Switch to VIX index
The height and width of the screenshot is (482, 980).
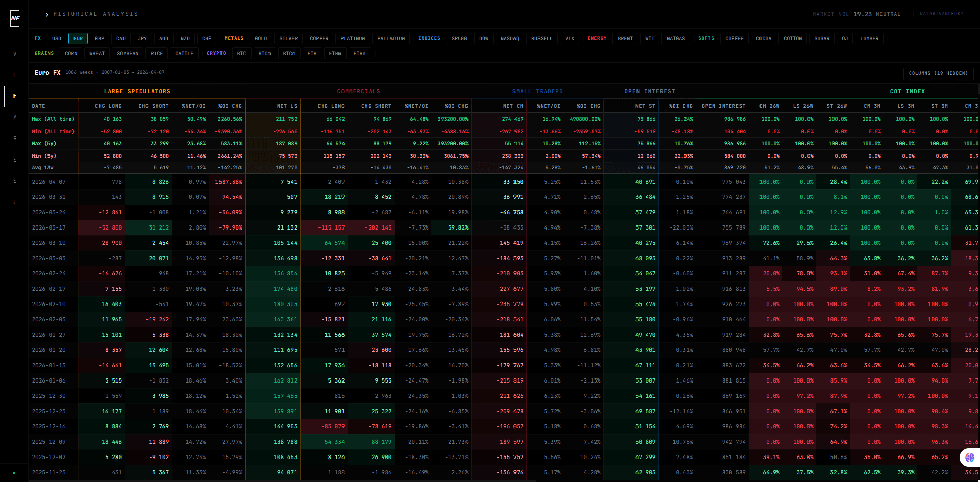pyautogui.click(x=570, y=39)
